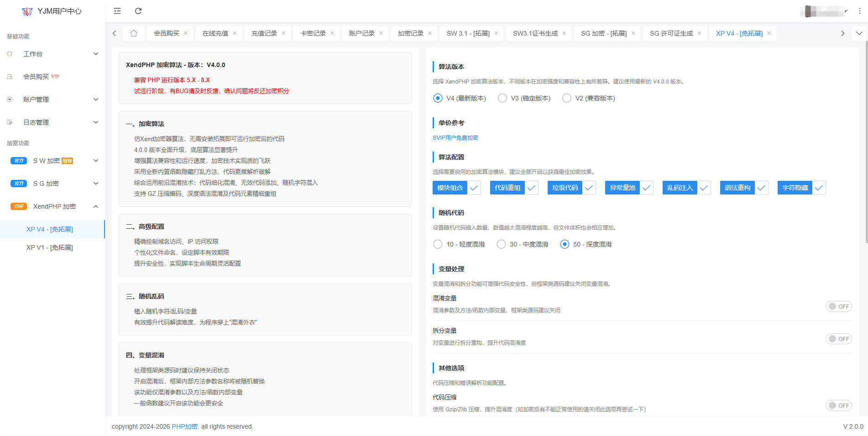Viewport: 868px width, 436px height.
Task: Click the YJM用户中心 logo icon
Action: [x=27, y=11]
